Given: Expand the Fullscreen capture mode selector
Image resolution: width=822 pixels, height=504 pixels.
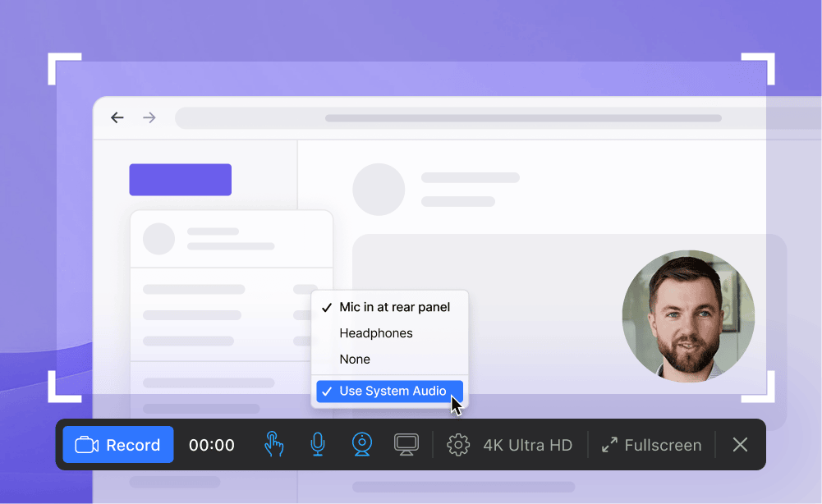Looking at the screenshot, I should pos(662,445).
